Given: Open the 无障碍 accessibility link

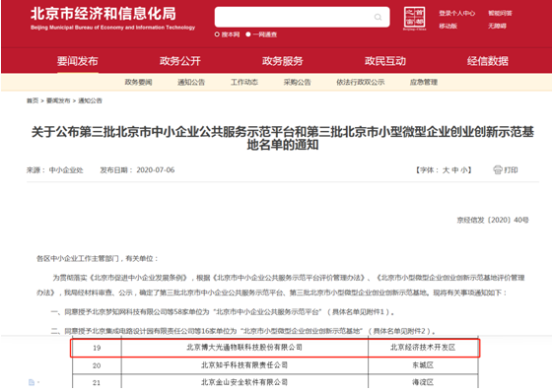Looking at the screenshot, I should point(497,26).
